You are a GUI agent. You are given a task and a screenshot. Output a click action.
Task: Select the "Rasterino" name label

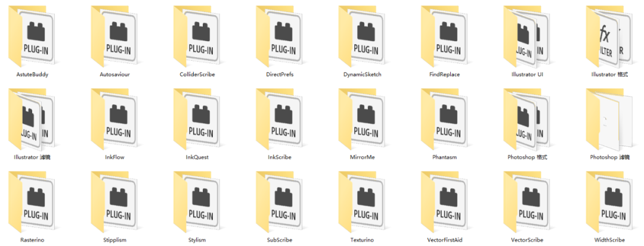(32, 240)
